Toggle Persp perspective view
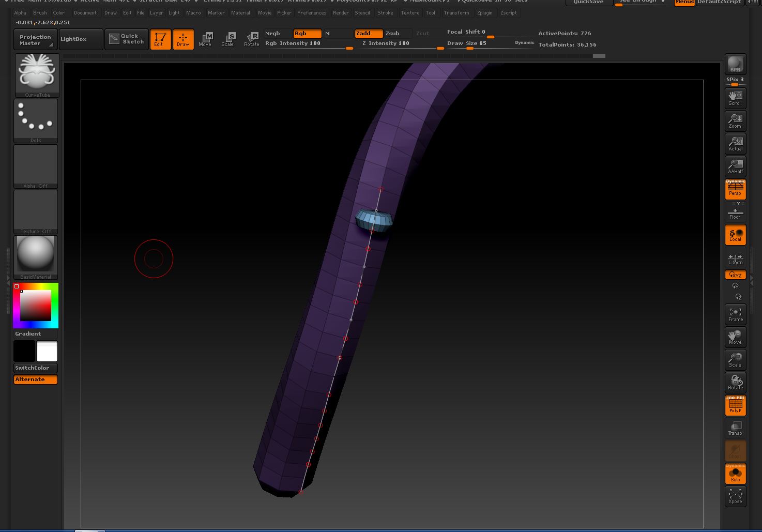 (x=735, y=189)
